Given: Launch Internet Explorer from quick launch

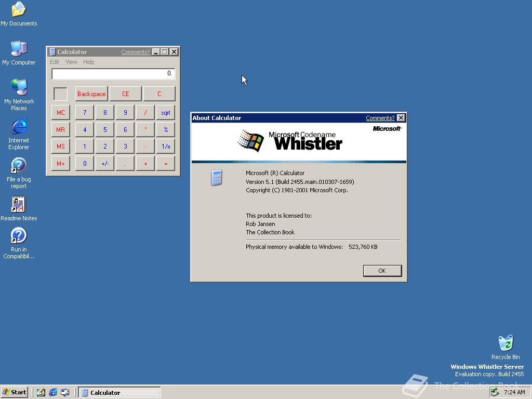Looking at the screenshot, I should [53, 392].
